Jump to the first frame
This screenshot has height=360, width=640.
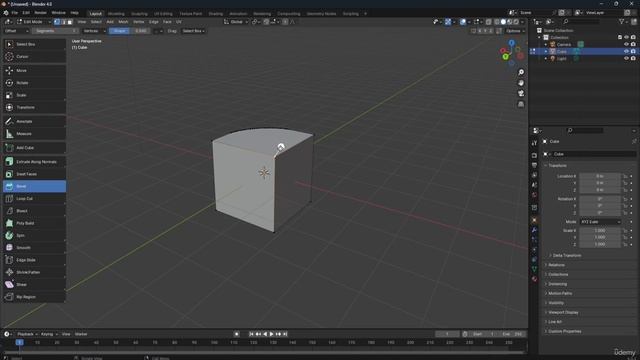click(251, 334)
